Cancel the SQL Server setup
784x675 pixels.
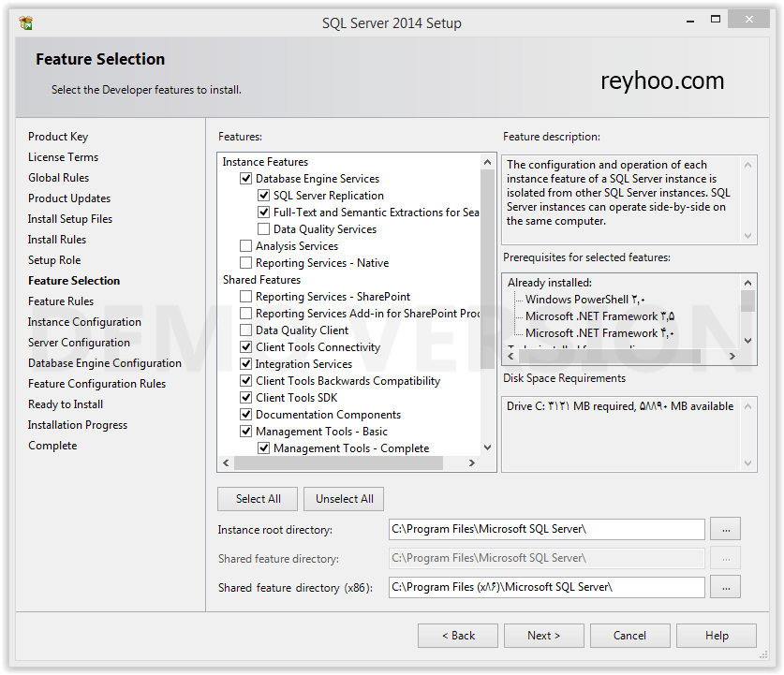coord(630,636)
